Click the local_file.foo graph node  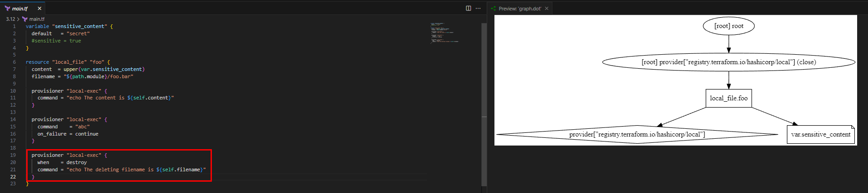pos(729,98)
